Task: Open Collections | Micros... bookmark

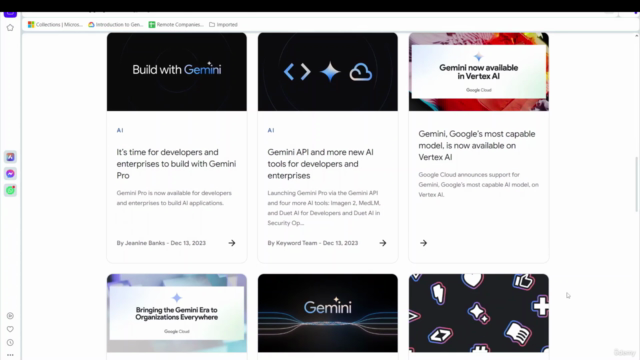Action: [55, 24]
